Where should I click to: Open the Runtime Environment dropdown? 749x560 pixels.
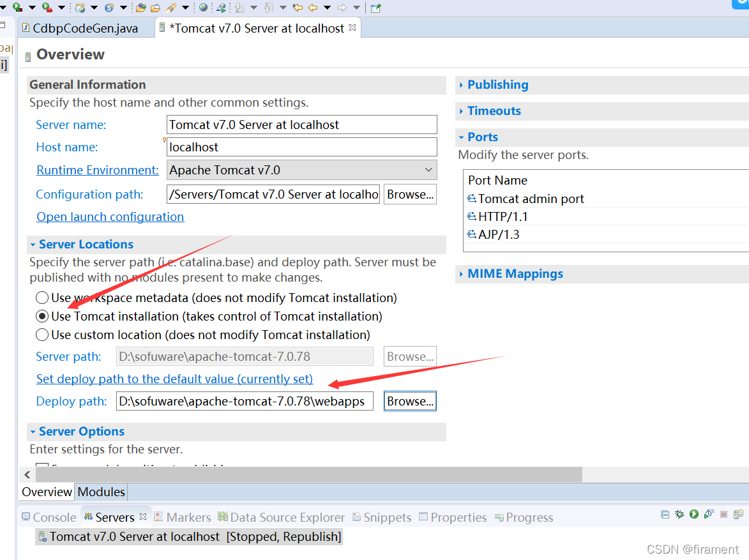tap(302, 170)
